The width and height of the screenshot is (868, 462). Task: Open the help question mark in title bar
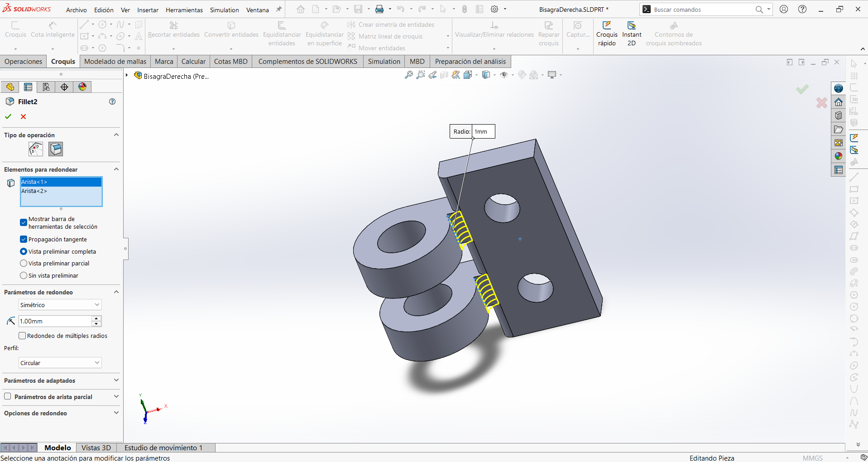[802, 9]
